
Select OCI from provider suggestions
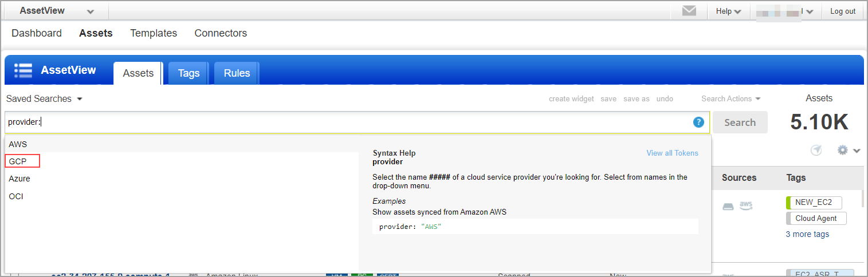(x=182, y=196)
